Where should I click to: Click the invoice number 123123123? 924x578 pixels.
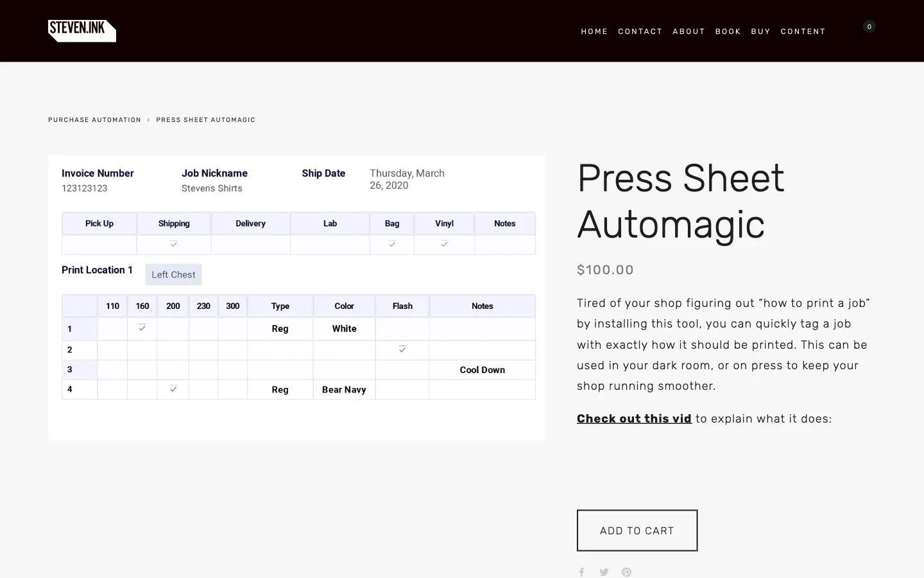point(85,188)
